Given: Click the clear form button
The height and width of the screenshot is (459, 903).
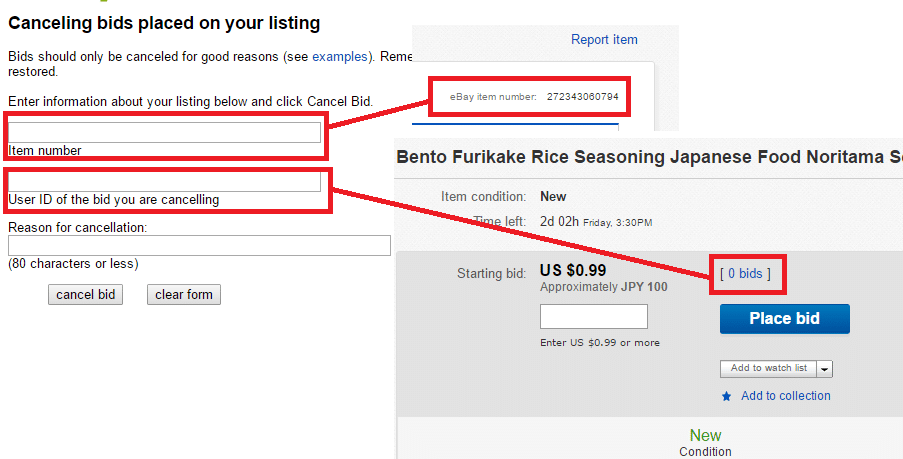Looking at the screenshot, I should [x=184, y=294].
